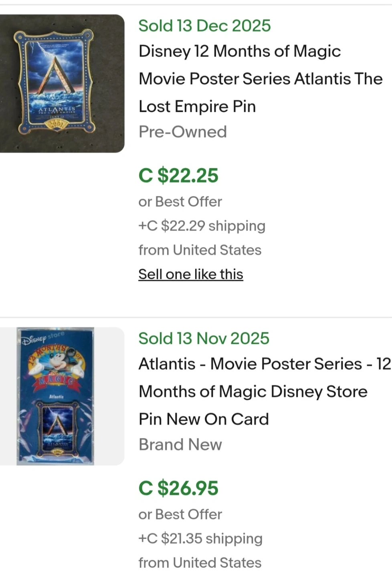Image resolution: width=392 pixels, height=577 pixels.
Task: Tap the 'Sold 13 Dec 2025' label
Action: click(204, 26)
